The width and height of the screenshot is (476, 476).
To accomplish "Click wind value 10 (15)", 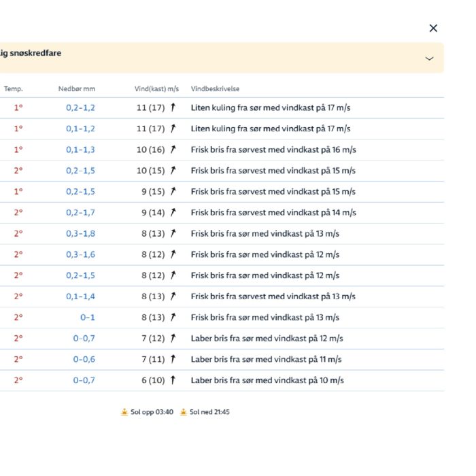I will point(150,171).
